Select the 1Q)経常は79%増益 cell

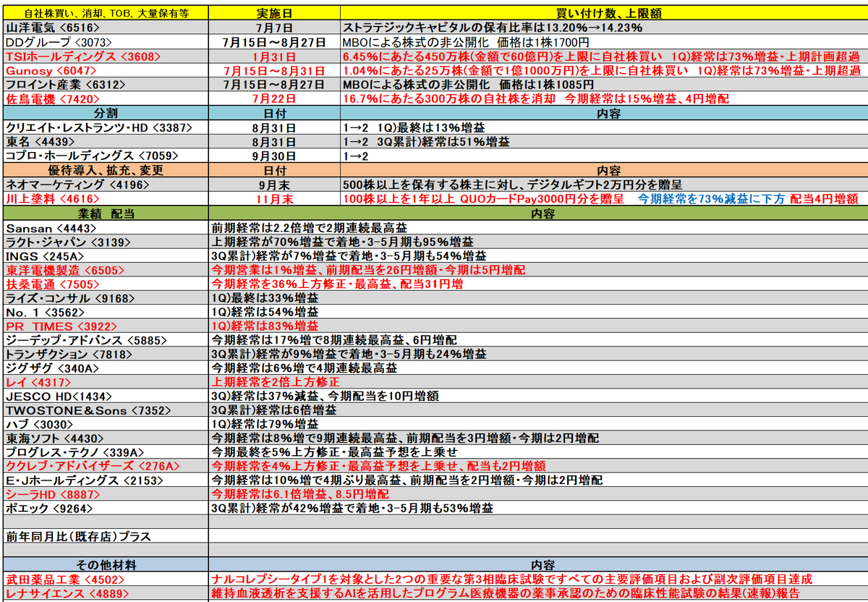(537, 424)
